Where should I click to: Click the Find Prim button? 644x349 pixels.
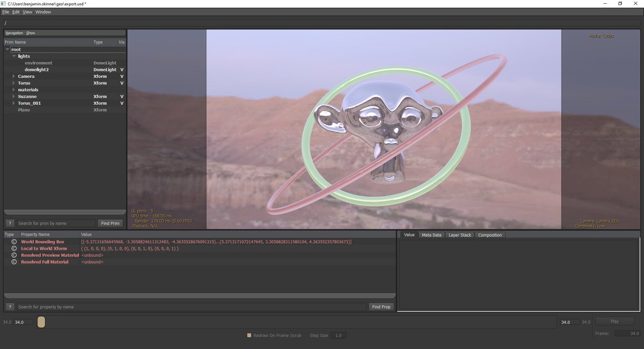coord(110,223)
